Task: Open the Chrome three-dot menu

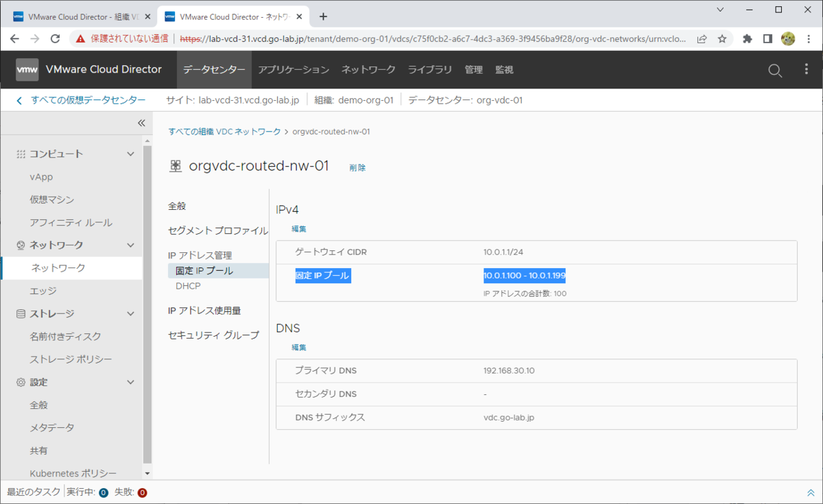Action: (x=808, y=39)
